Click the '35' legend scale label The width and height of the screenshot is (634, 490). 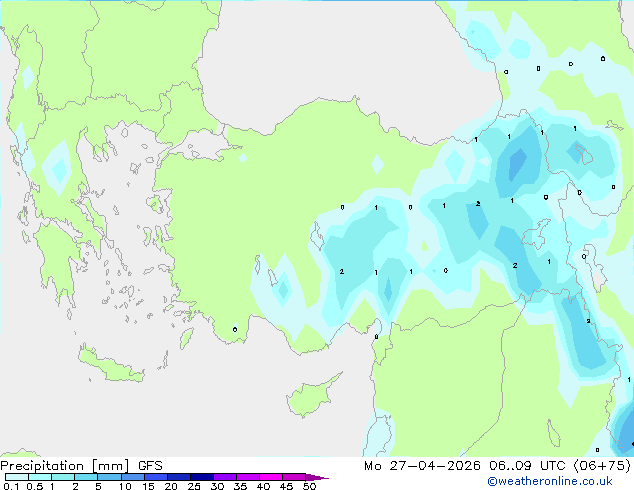240,486
